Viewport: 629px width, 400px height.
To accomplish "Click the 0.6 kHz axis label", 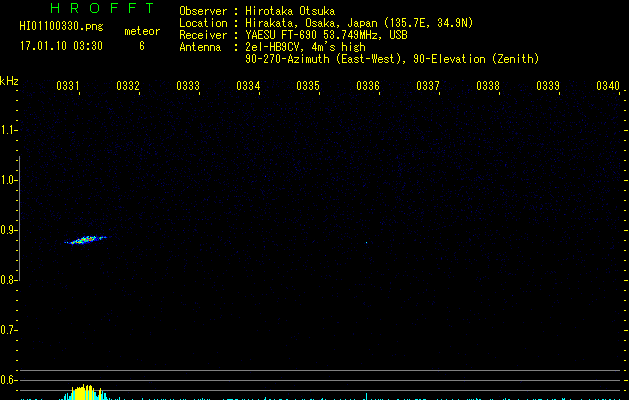I will 8,380.
